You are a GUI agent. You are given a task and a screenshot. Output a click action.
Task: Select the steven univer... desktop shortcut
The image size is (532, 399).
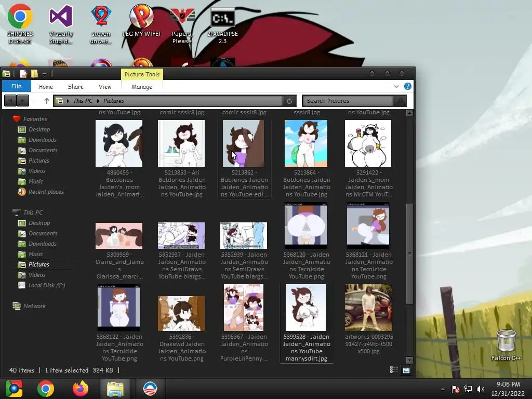click(x=101, y=24)
